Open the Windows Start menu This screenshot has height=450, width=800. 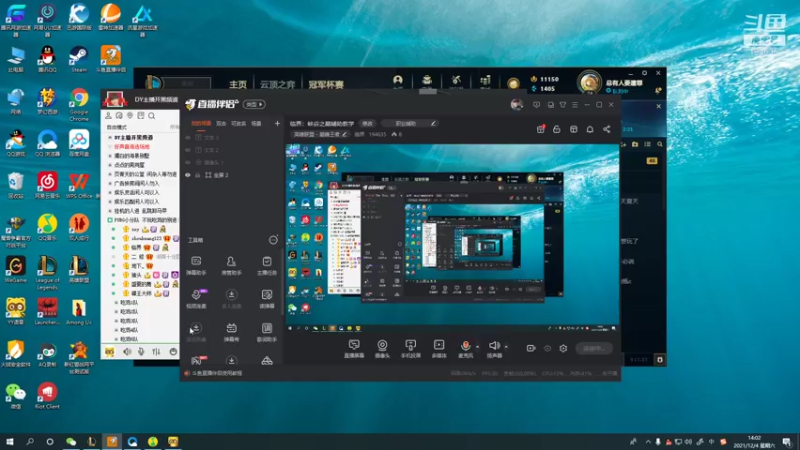tap(10, 441)
